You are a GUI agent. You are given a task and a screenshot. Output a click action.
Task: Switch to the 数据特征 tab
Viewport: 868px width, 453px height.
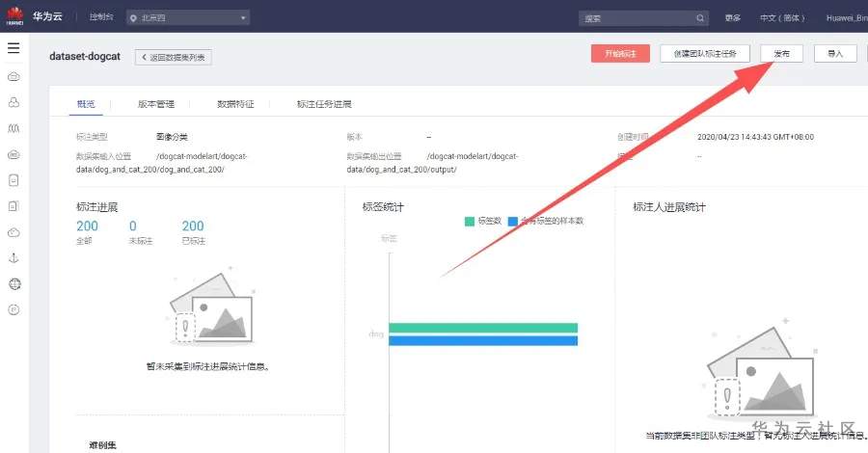[x=235, y=104]
